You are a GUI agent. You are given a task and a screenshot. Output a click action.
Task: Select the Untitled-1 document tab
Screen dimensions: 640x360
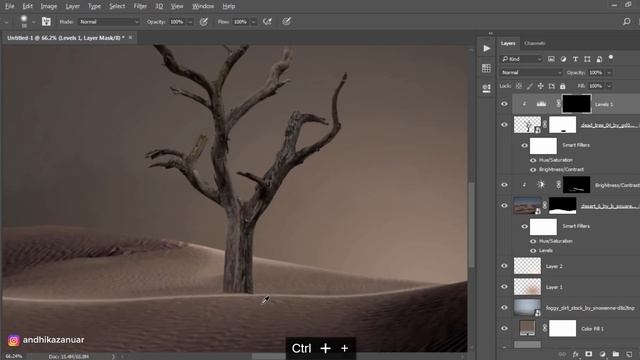click(66, 38)
